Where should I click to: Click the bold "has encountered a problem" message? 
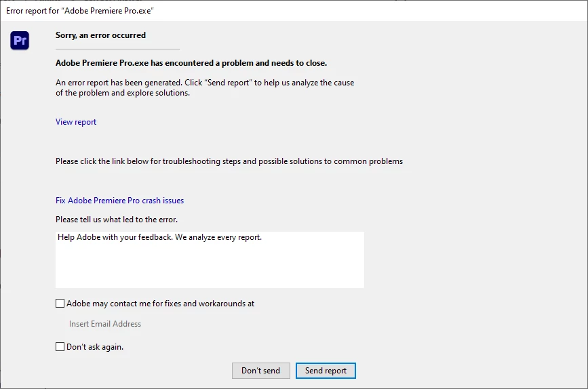(x=191, y=63)
